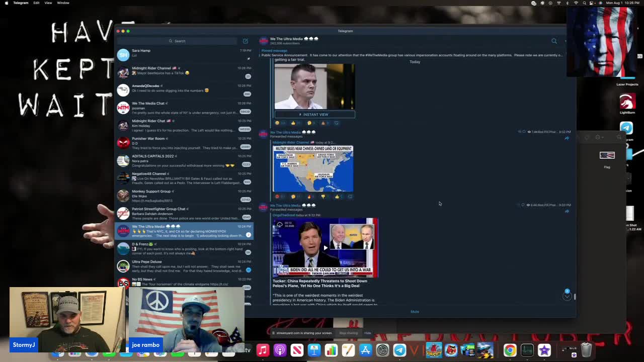644x362 pixels.
Task: Open the Window menu
Action: (x=63, y=3)
